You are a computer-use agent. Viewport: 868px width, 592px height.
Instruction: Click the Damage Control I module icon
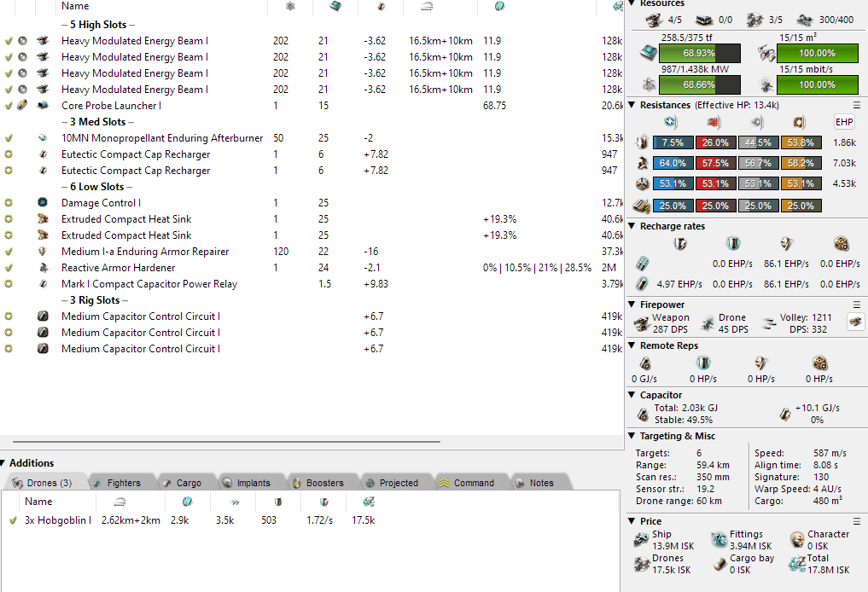pos(43,203)
